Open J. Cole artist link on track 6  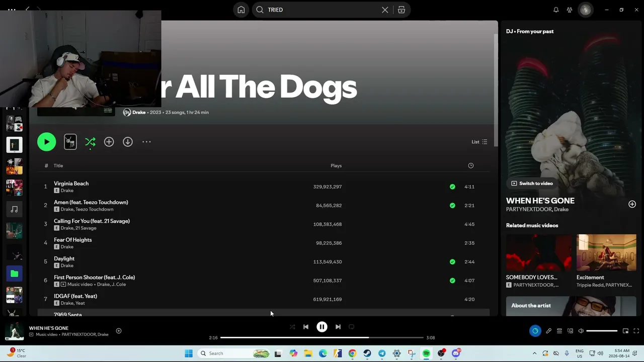pos(119,285)
